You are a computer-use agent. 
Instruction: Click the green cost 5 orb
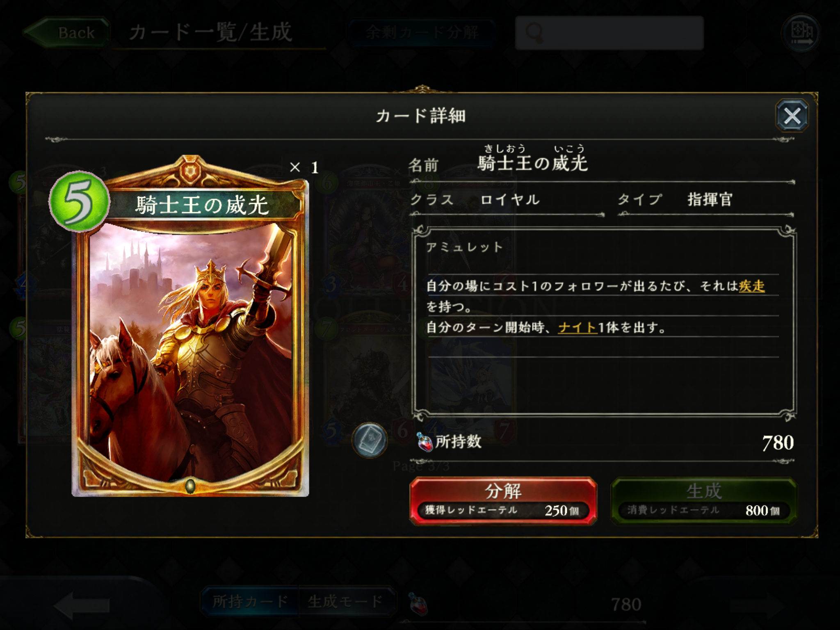pos(79,201)
